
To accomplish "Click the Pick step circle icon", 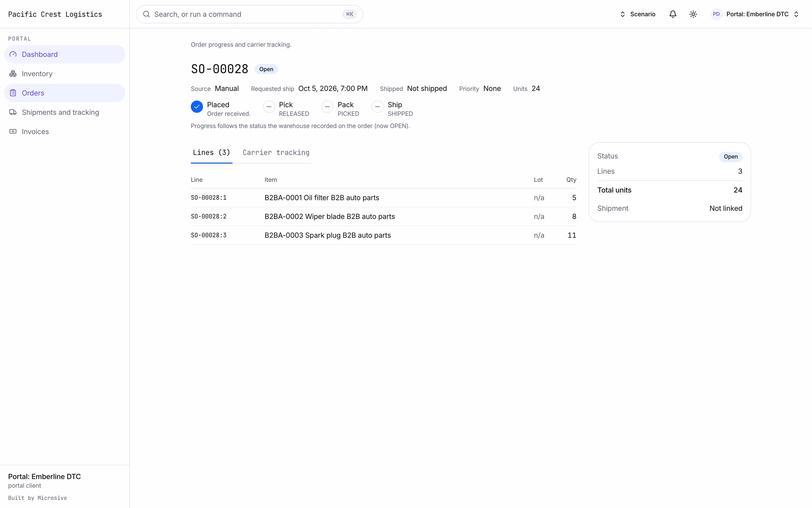I will click(269, 107).
